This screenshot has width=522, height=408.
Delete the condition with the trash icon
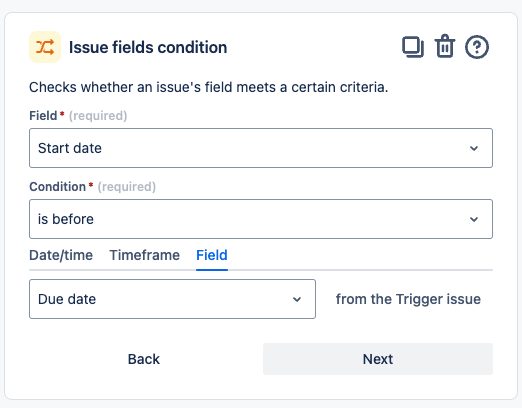pyautogui.click(x=445, y=46)
